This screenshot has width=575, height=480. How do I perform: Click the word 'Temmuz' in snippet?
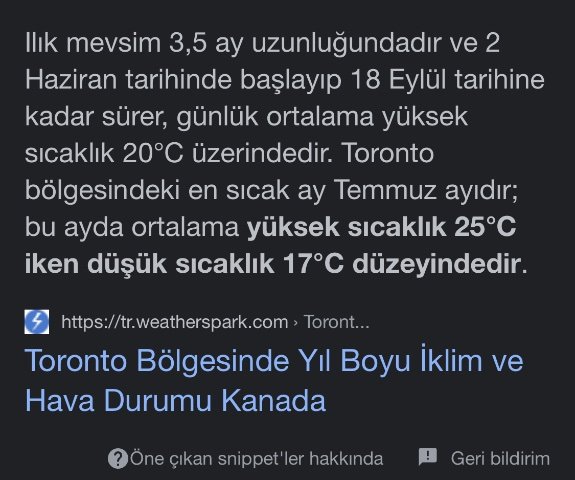pos(385,190)
